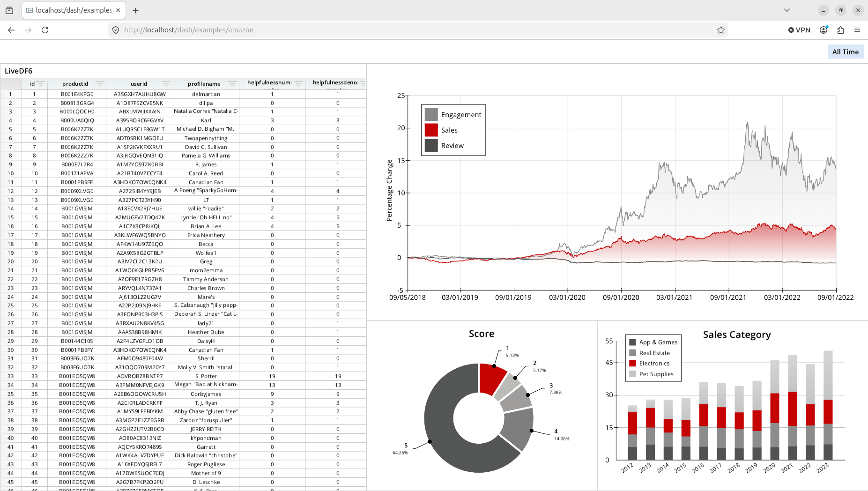Screen dimensions: 868x491
Task: Sort by the profilename column header
Action: point(204,84)
